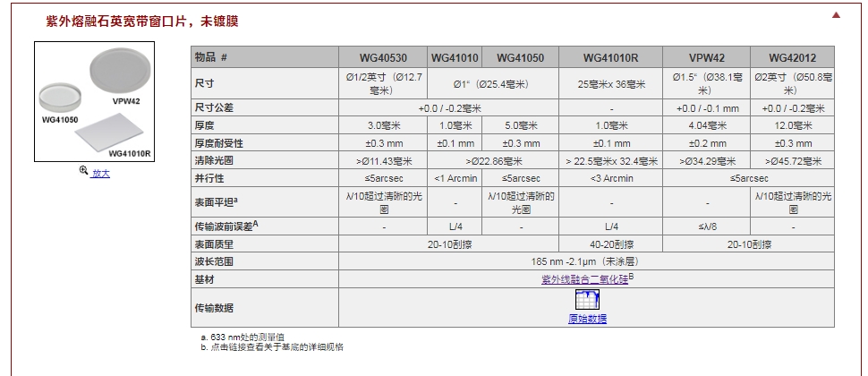Click the 表面质里 row label

click(265, 244)
